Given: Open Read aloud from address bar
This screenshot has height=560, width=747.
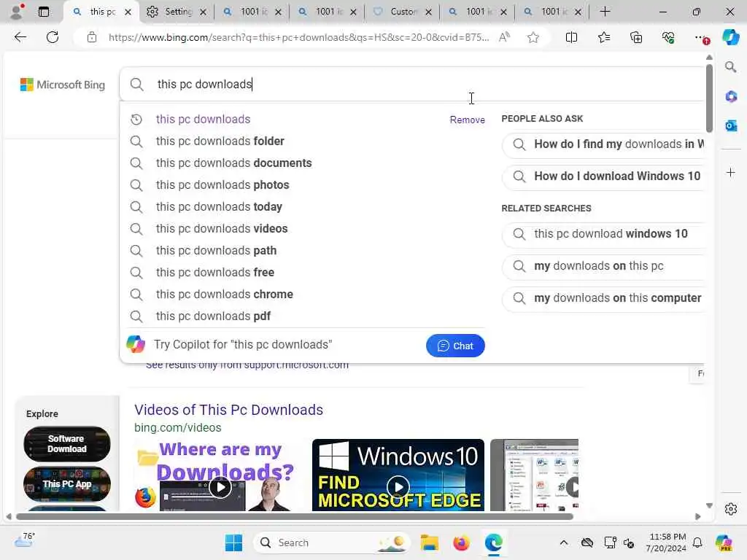Looking at the screenshot, I should tap(504, 37).
